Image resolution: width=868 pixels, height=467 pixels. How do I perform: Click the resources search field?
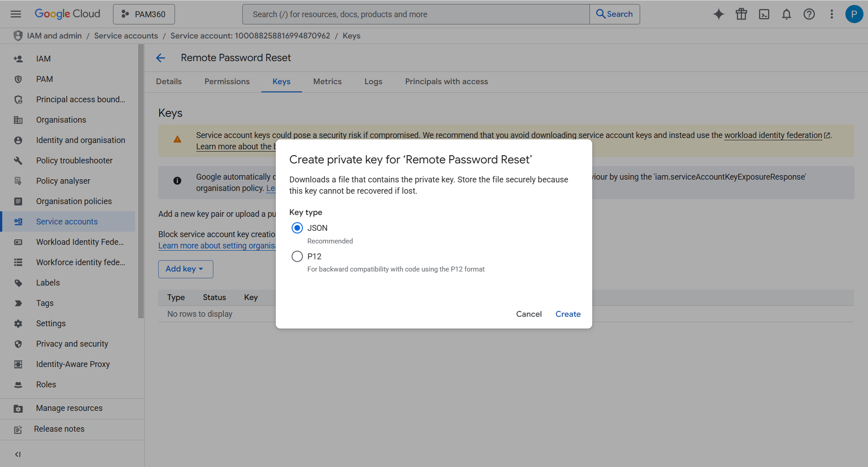click(x=407, y=14)
